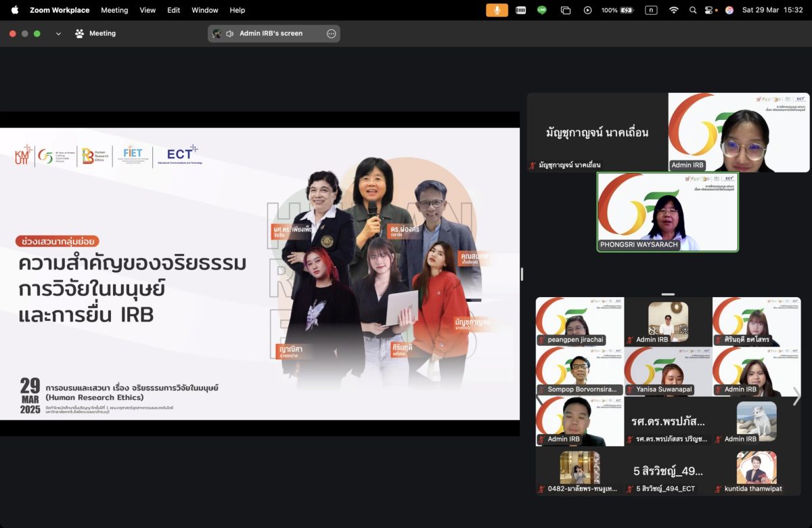The image size is (812, 528).
Task: Click the Sat 29 Mar 15:32 clock
Action: (x=772, y=10)
